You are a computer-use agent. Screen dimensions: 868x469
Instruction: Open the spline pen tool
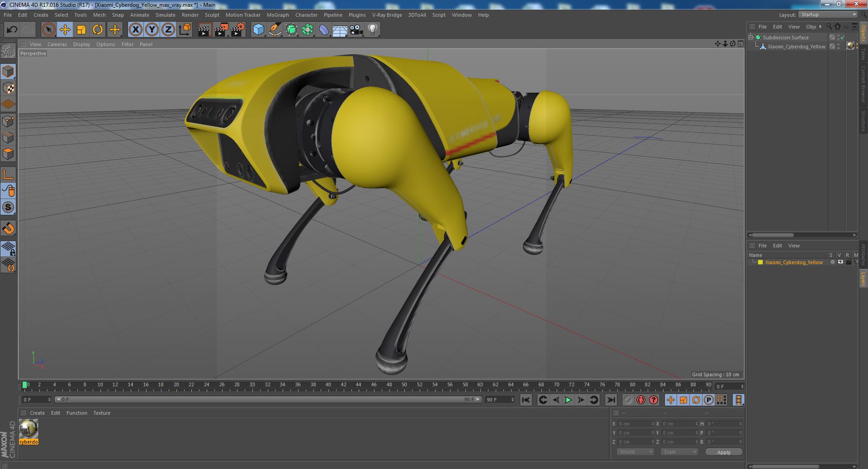coord(275,30)
